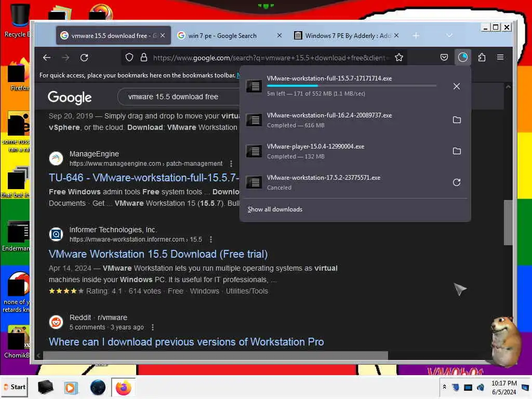Click the Reddit site favicon
532x399 pixels.
(56, 322)
